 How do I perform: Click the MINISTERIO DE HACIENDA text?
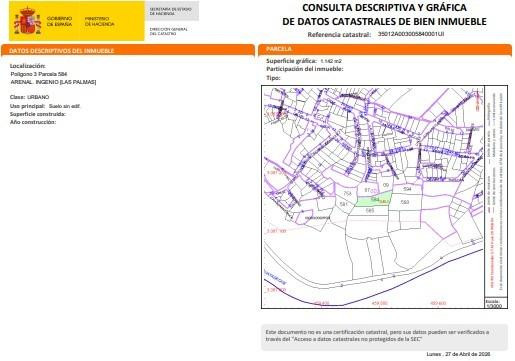coord(99,21)
